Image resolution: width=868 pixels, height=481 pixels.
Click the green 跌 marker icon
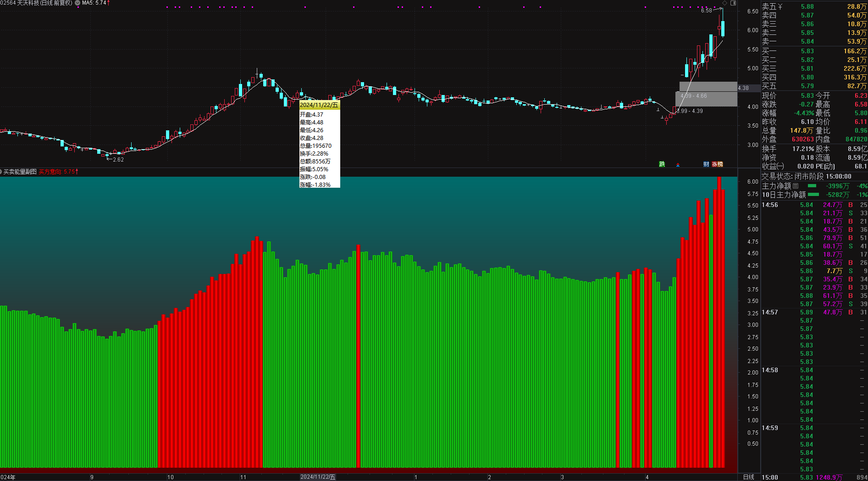click(662, 164)
